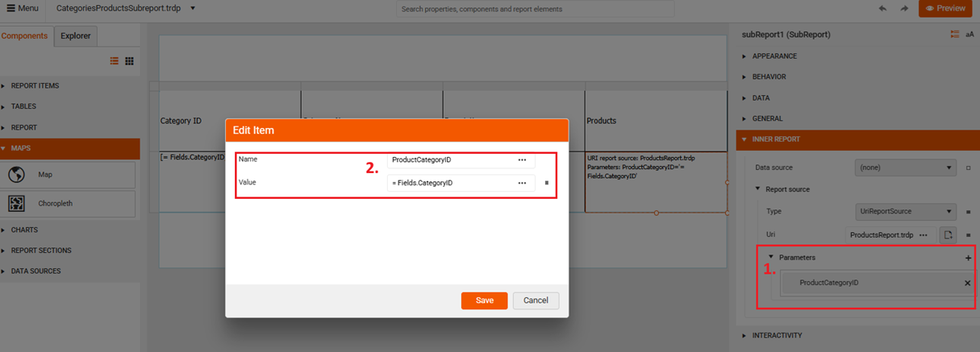The width and height of the screenshot is (980, 352).
Task: Open the Value field ellipsis editor
Action: 523,183
